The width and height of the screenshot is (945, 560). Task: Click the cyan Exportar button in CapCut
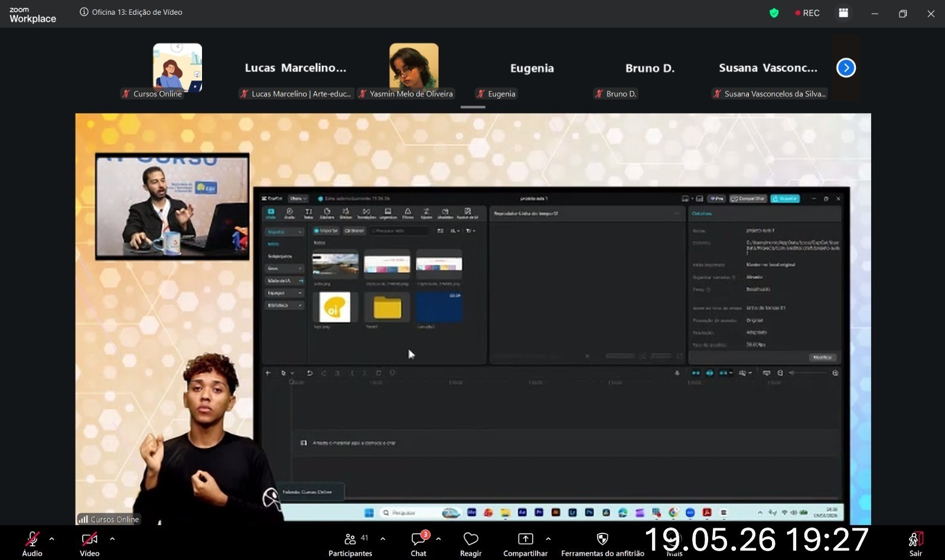click(785, 198)
